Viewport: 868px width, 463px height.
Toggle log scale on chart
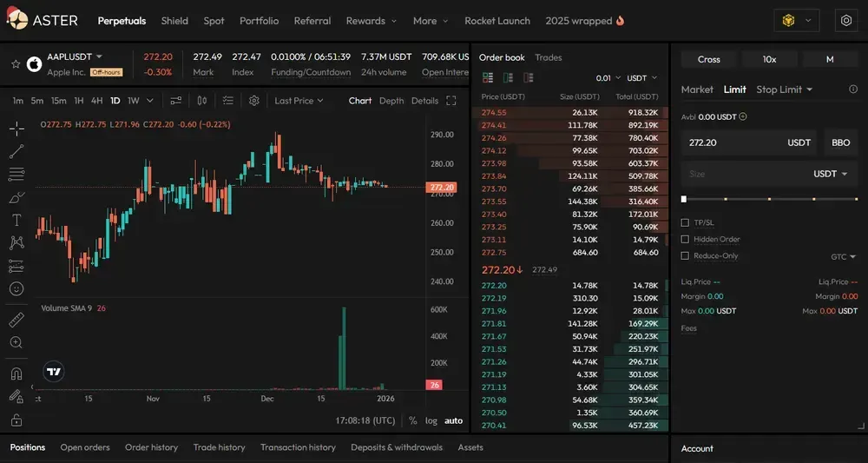[431, 421]
